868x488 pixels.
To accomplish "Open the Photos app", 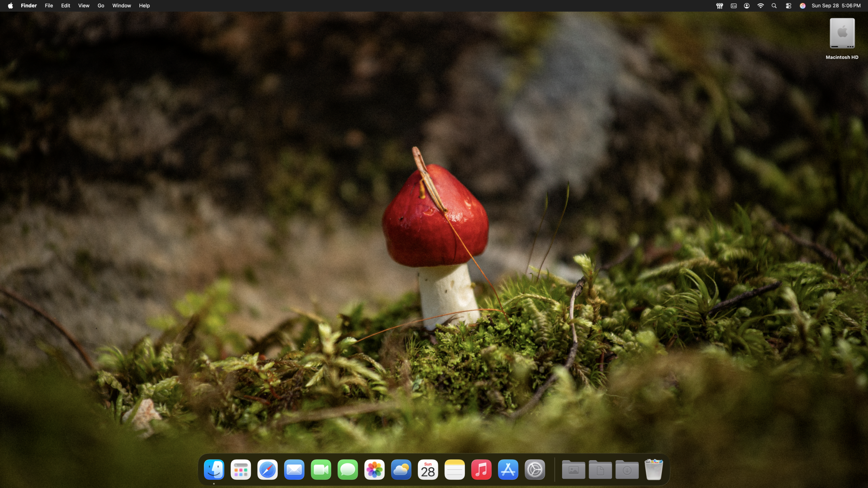I will click(375, 470).
